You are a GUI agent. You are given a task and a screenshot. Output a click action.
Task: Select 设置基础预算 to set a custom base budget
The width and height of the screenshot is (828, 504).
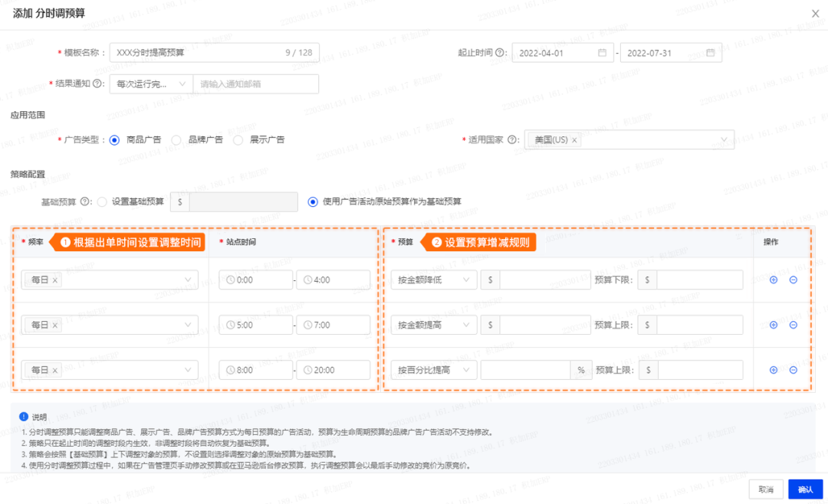(100, 201)
